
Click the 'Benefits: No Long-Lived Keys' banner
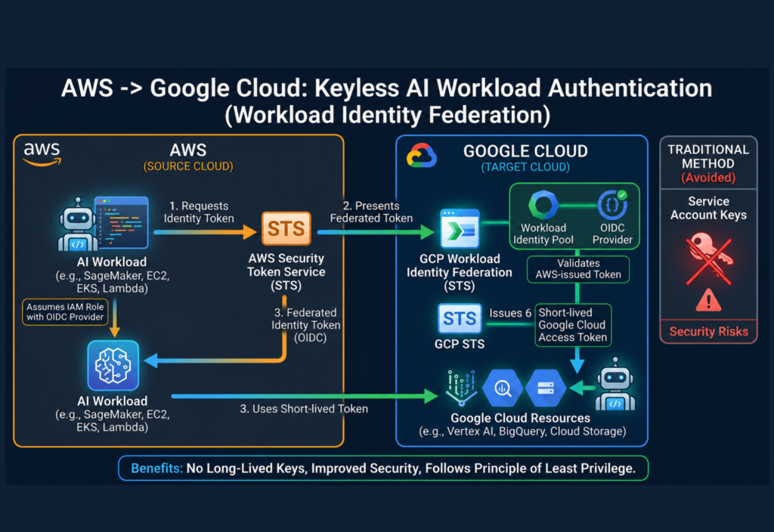coord(383,469)
